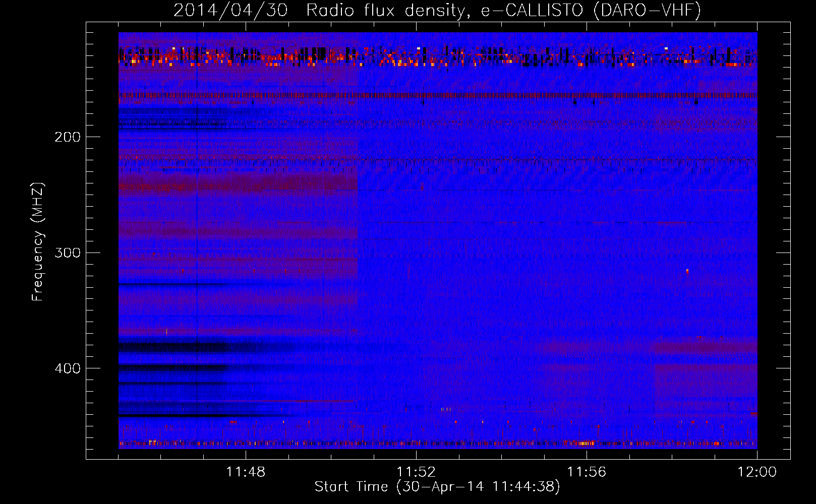Viewport: 816px width, 504px height.
Task: Click the 12:00 time tick label
Action: coord(757,472)
